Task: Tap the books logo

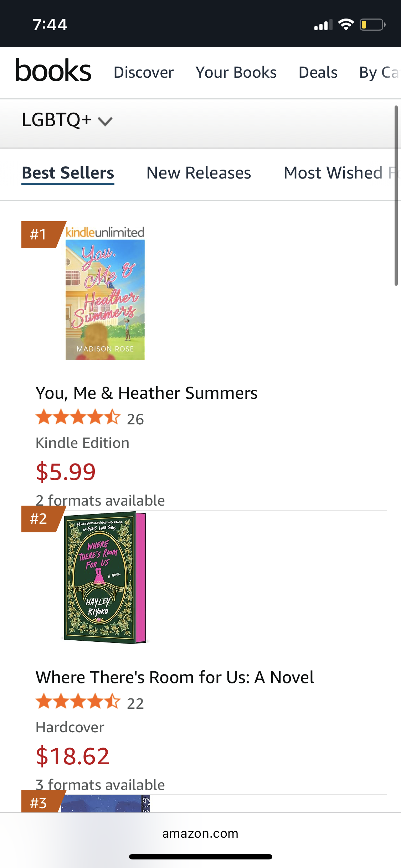Action: click(53, 71)
